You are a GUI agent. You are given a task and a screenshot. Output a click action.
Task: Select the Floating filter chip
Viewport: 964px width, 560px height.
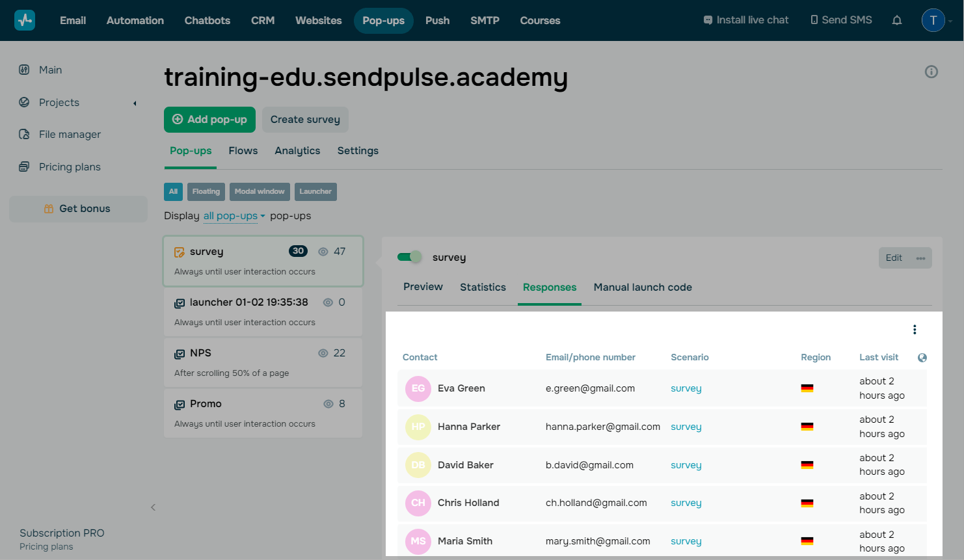[206, 192]
